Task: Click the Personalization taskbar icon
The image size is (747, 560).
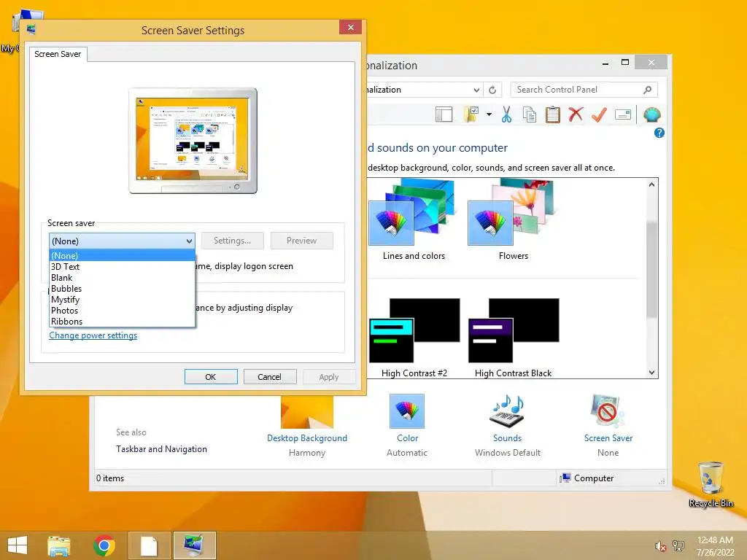Action: tap(194, 545)
